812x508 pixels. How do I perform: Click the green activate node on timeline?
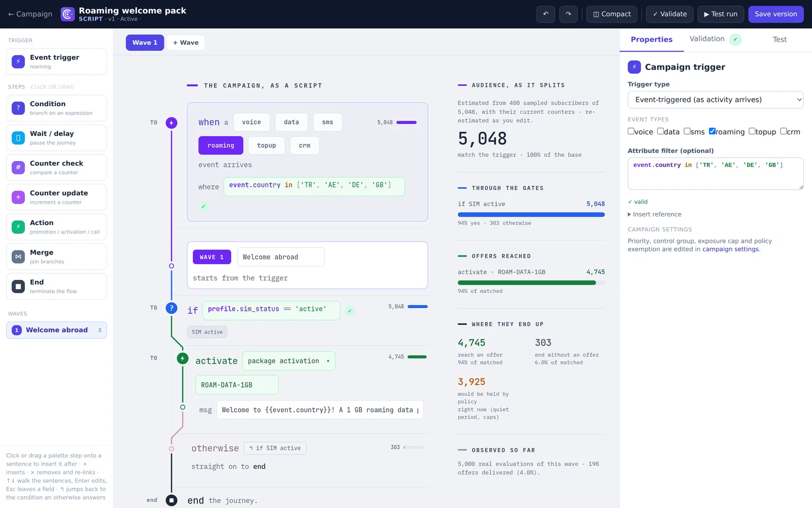point(183,358)
